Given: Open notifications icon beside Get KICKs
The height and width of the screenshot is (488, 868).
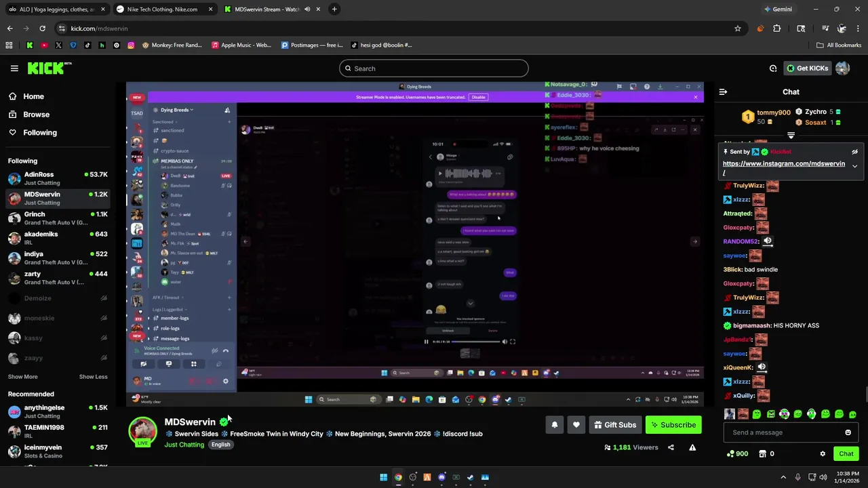Looking at the screenshot, I should pos(773,68).
